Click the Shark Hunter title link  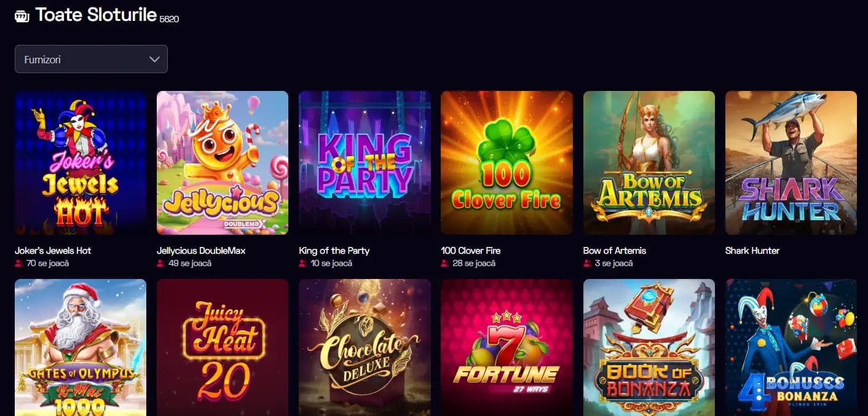click(752, 251)
